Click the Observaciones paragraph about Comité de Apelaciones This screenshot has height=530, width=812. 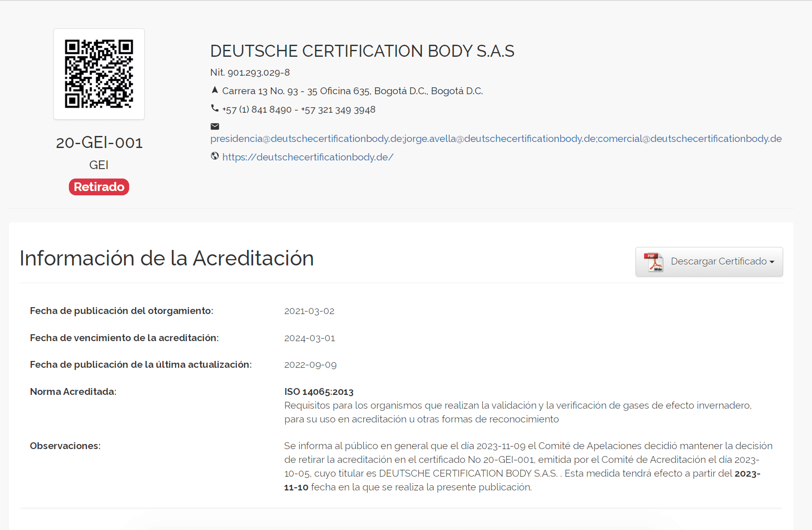[528, 466]
